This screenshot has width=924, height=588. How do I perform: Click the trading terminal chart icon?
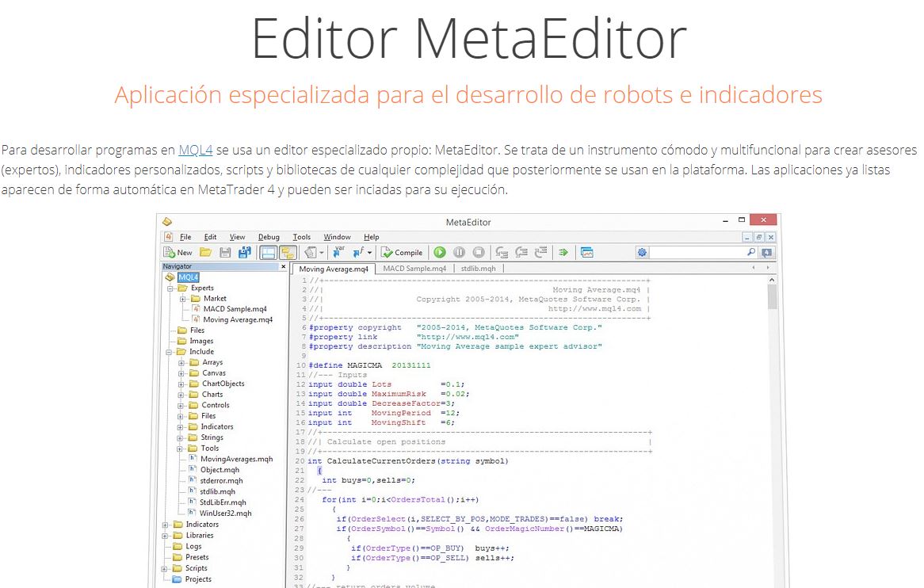point(587,252)
